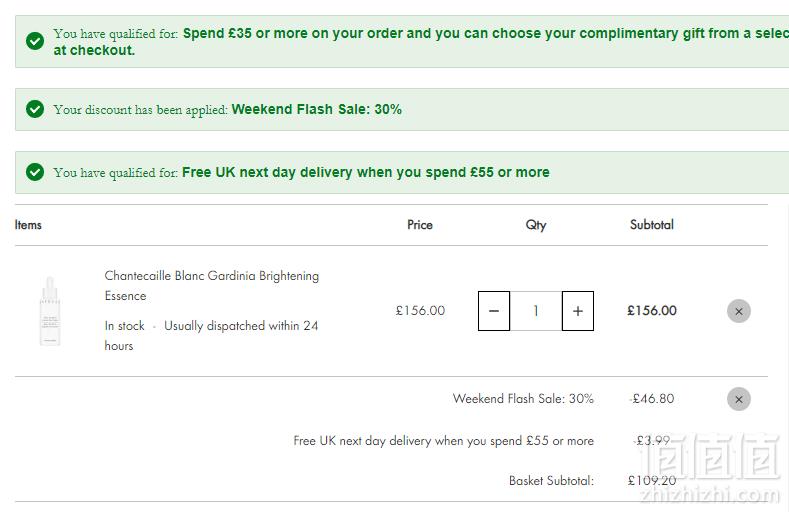
Task: Click the Subtotal column header
Action: click(x=652, y=225)
